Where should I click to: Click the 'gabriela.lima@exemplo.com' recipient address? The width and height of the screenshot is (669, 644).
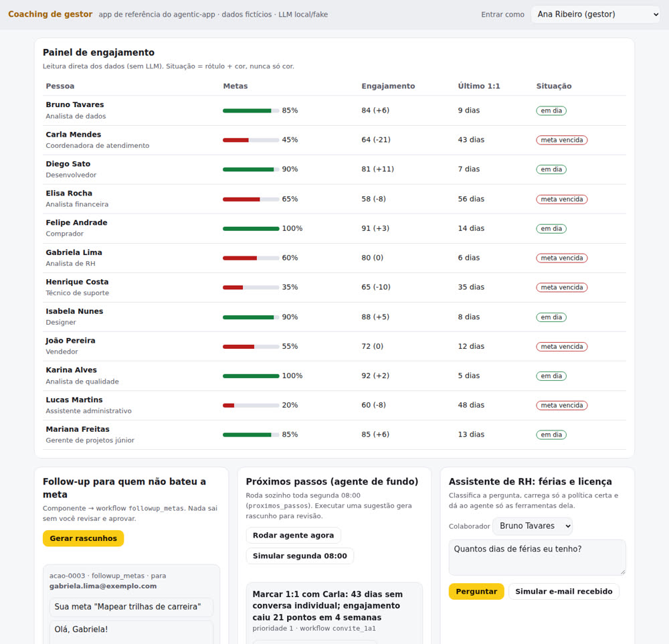103,586
